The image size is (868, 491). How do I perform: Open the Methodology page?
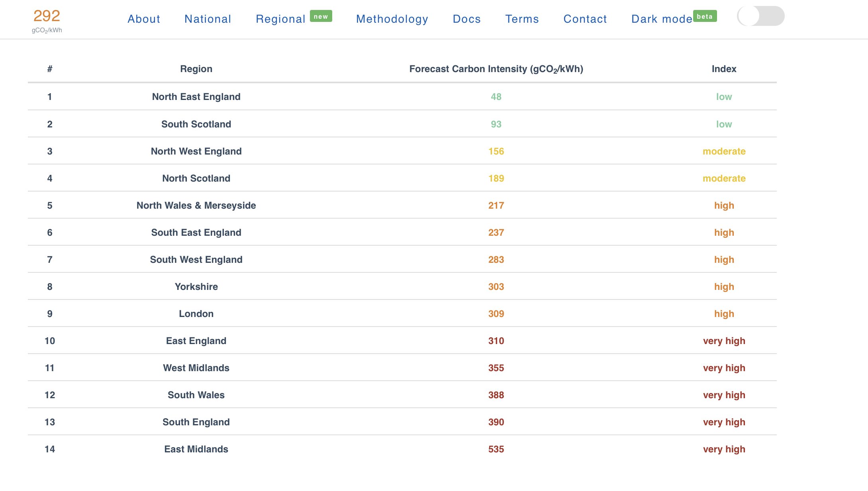tap(392, 19)
